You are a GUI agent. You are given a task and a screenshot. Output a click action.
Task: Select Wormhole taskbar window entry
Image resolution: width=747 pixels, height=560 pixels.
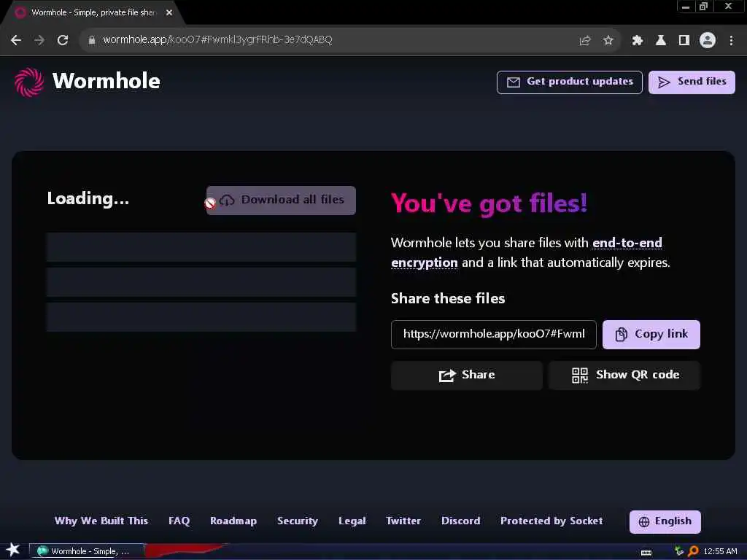(88, 551)
